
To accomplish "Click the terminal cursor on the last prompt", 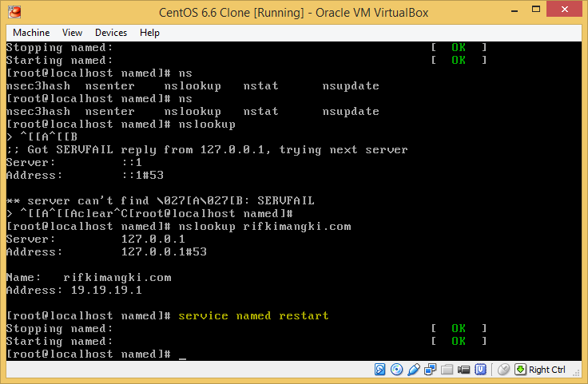I will [183, 357].
